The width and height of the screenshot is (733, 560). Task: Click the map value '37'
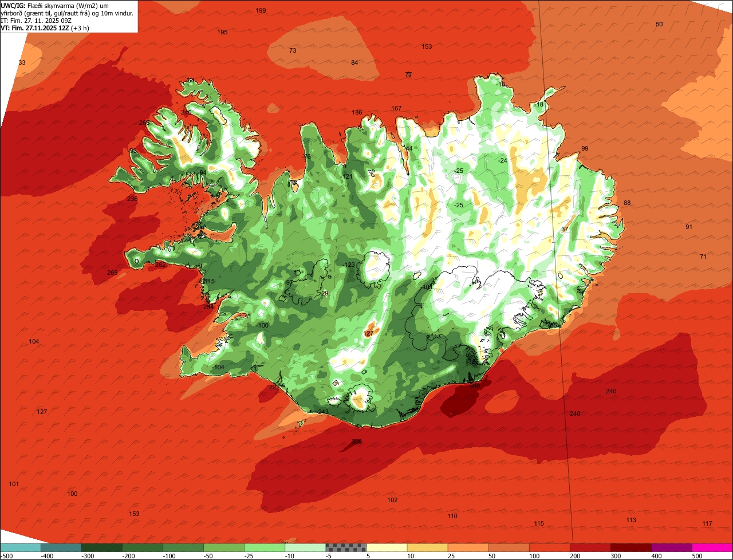565,230
